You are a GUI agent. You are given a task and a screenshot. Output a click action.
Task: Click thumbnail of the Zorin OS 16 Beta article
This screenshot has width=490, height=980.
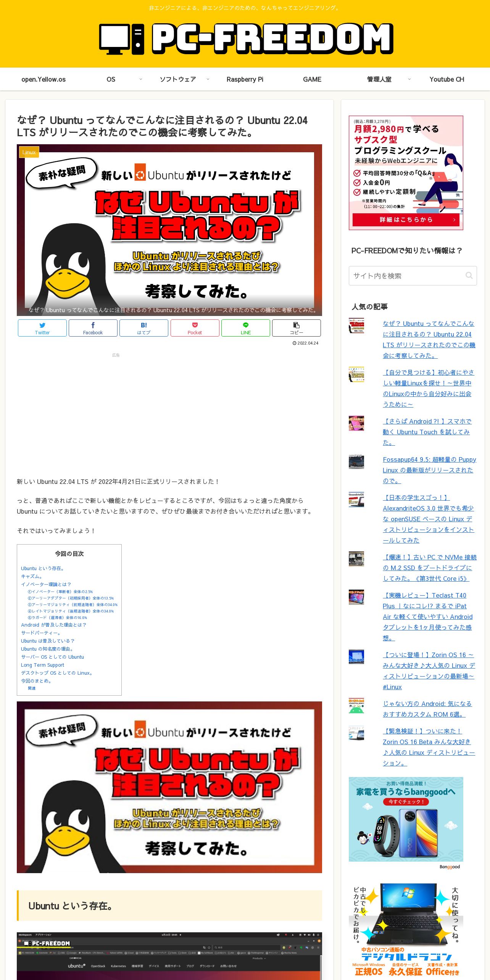(356, 733)
